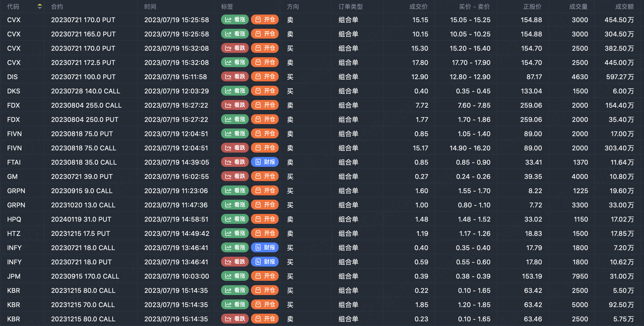Click the sort arrows beside 代码 header
This screenshot has width=644, height=326.
pyautogui.click(x=40, y=6)
